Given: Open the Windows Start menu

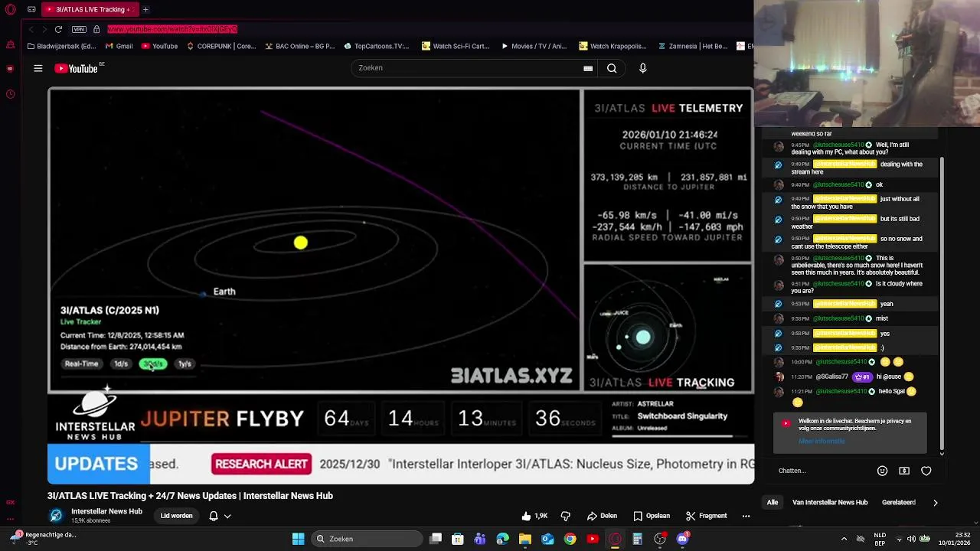Looking at the screenshot, I should tap(298, 539).
